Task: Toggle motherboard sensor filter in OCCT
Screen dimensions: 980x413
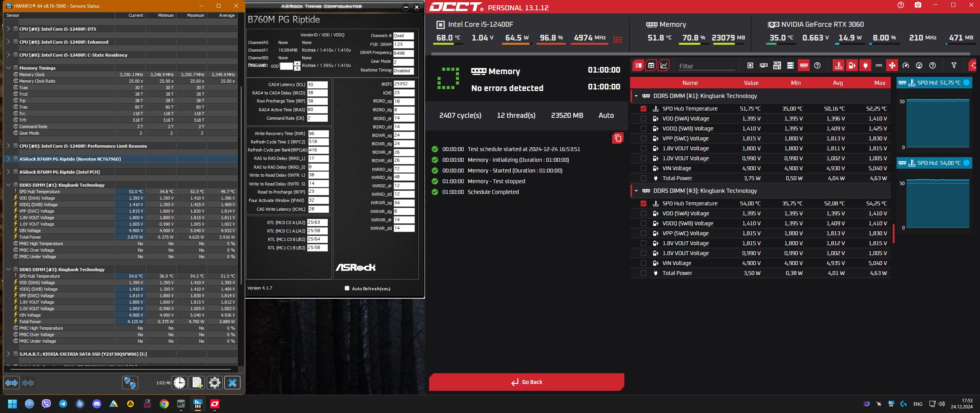Action: [777, 65]
